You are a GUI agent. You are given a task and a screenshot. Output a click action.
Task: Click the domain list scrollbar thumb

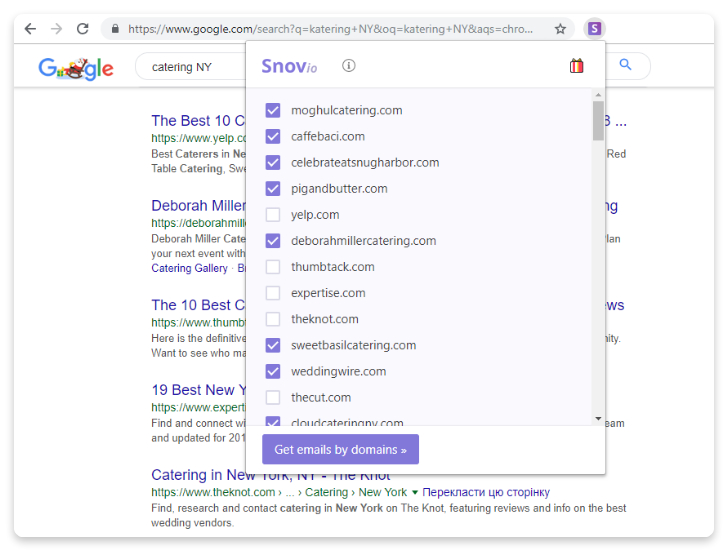[x=598, y=121]
